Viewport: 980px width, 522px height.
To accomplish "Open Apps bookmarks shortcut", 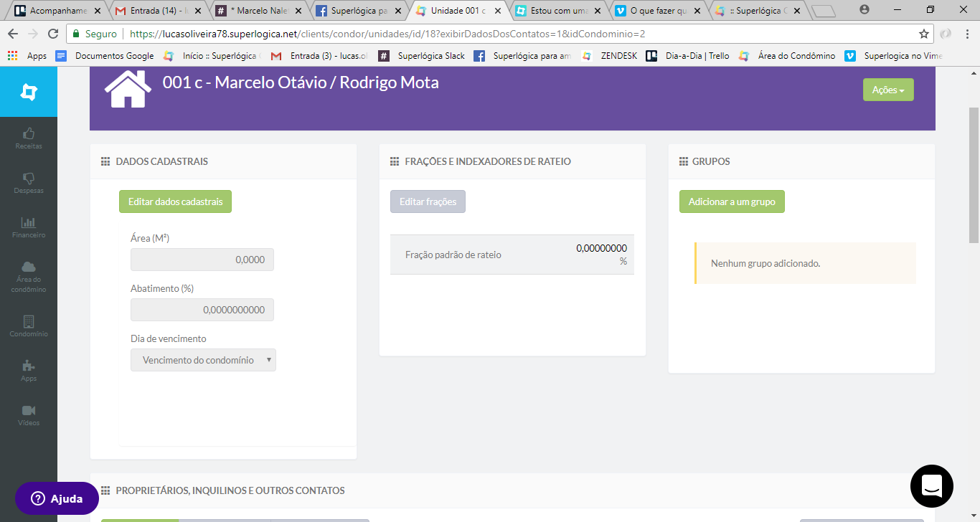I will click(27, 56).
